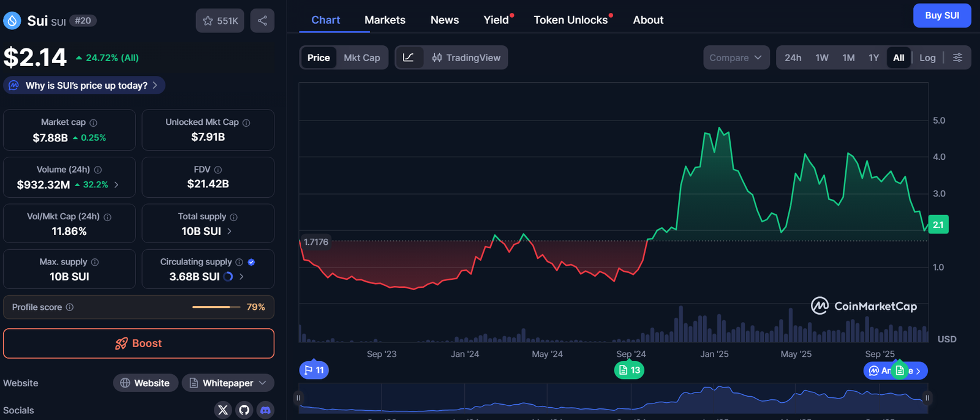Image resolution: width=980 pixels, height=420 pixels.
Task: Open the Discord social icon
Action: 265,410
